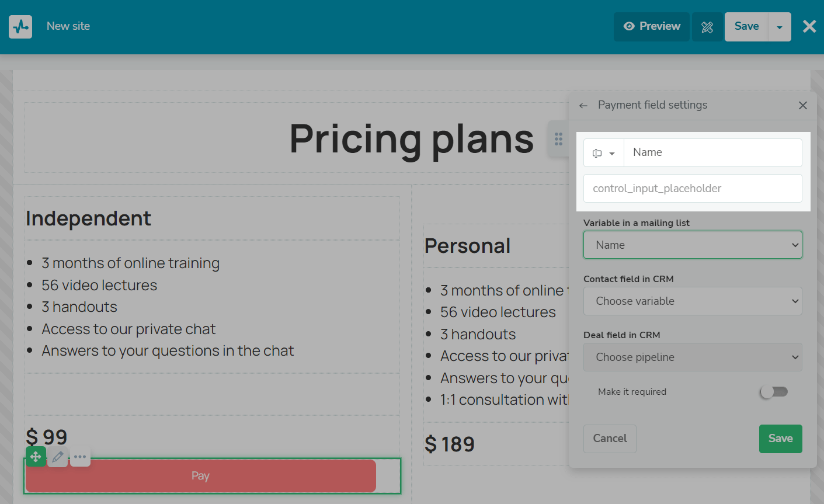Click the pencil edit icon above Pay button
The height and width of the screenshot is (504, 824).
coord(58,457)
